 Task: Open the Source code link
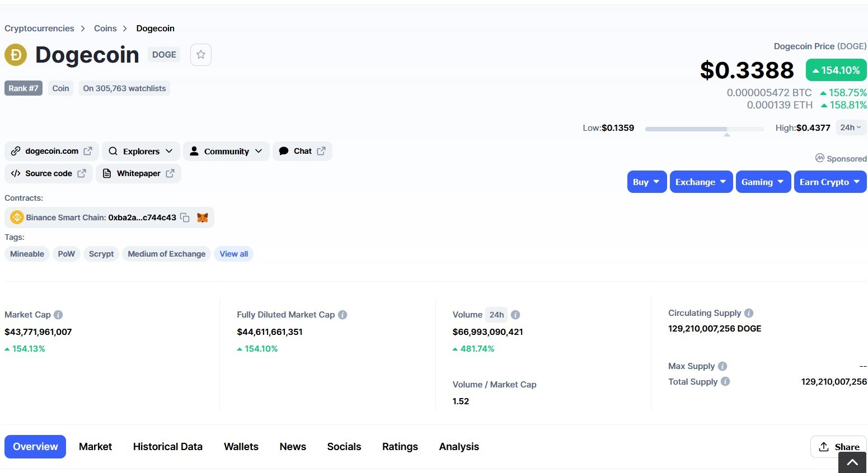tap(49, 173)
